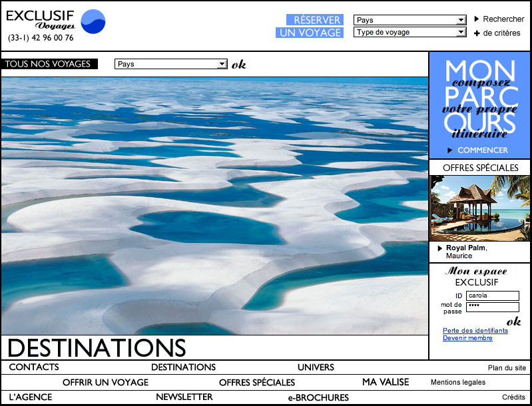Open UNIVERS in the footer menu
The height and width of the screenshot is (406, 532).
[x=316, y=367]
